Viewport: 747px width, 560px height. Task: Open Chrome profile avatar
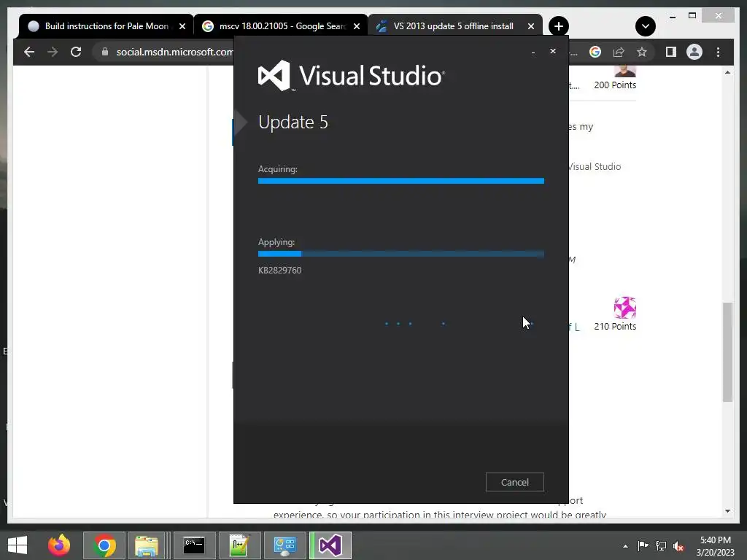[x=694, y=52]
